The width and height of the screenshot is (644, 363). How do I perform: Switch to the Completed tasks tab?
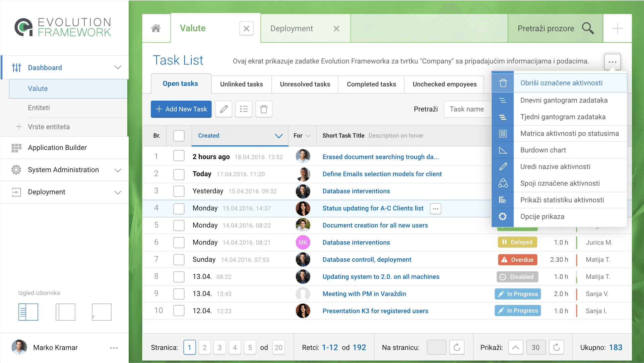[371, 84]
